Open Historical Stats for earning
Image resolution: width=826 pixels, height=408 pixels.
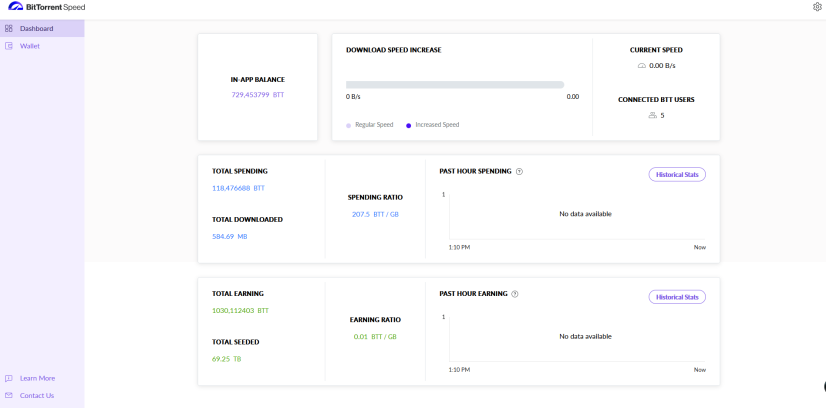(x=677, y=297)
